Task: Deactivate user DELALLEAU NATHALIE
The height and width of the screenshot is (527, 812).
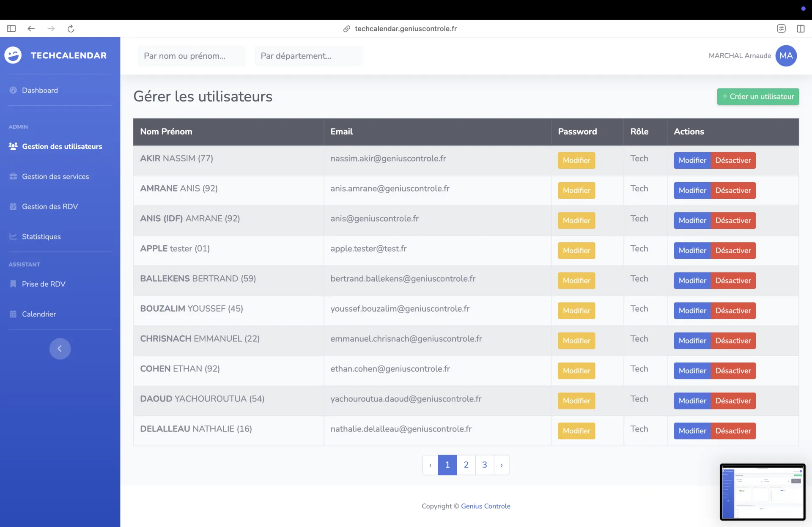Action: [733, 431]
